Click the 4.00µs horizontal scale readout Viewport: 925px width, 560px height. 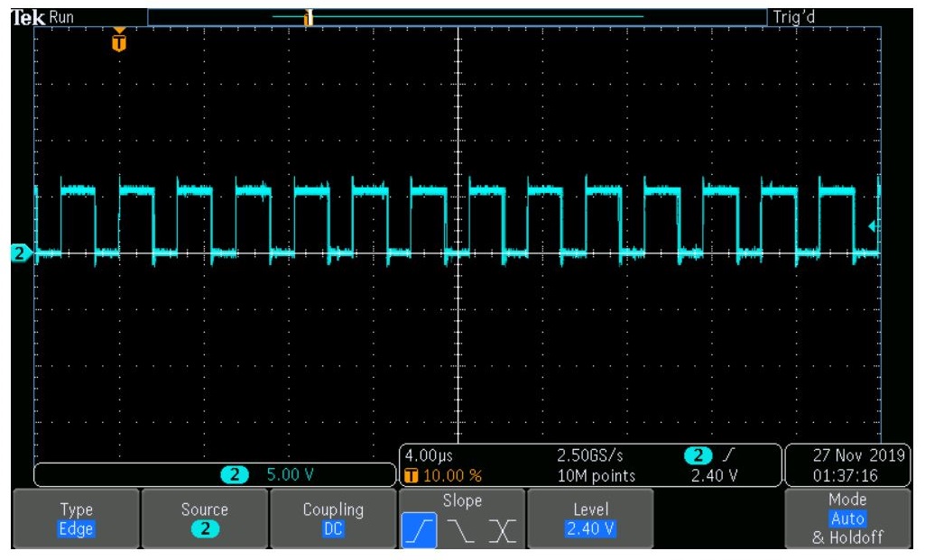(429, 455)
